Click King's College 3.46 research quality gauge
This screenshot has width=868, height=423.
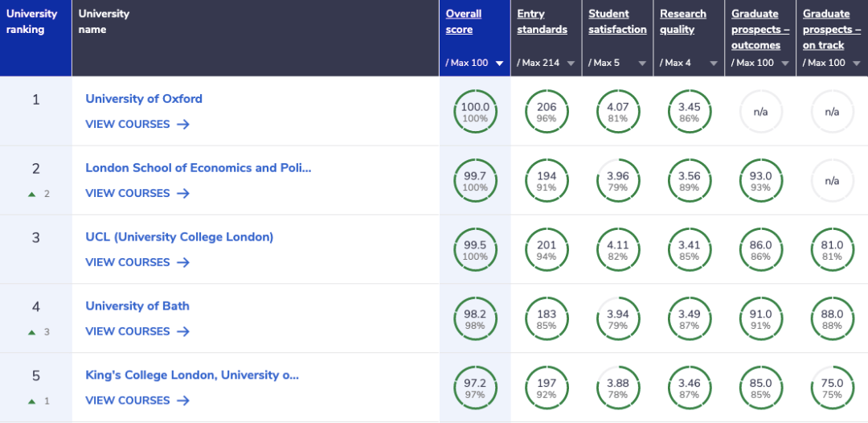pyautogui.click(x=690, y=388)
